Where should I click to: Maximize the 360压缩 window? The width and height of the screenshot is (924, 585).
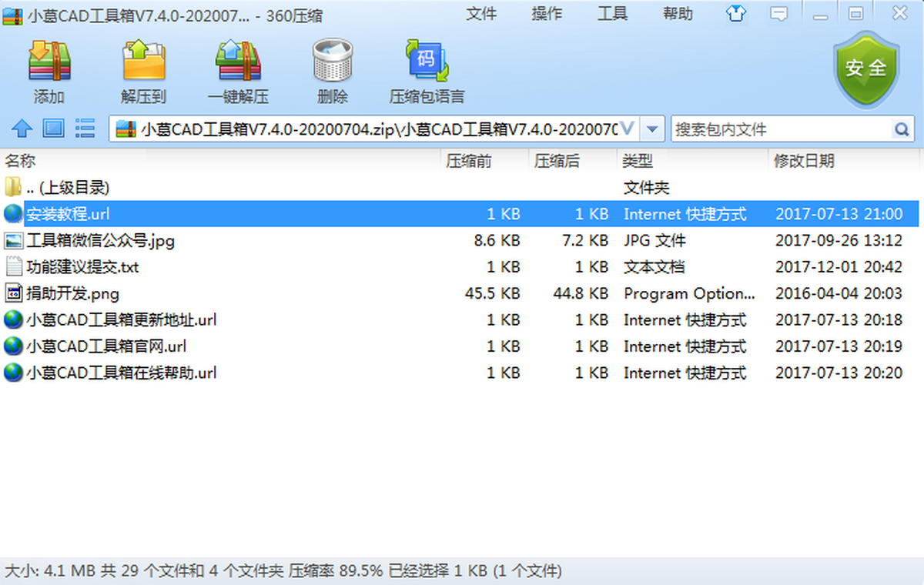click(855, 13)
